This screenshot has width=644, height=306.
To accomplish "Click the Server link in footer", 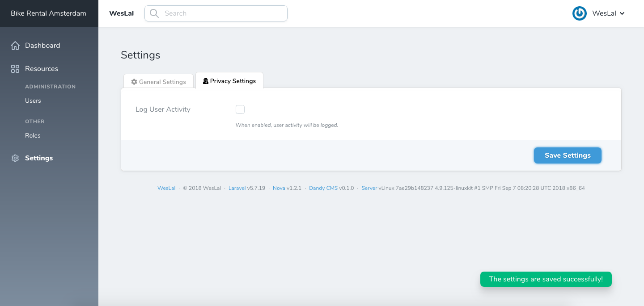I will point(369,188).
